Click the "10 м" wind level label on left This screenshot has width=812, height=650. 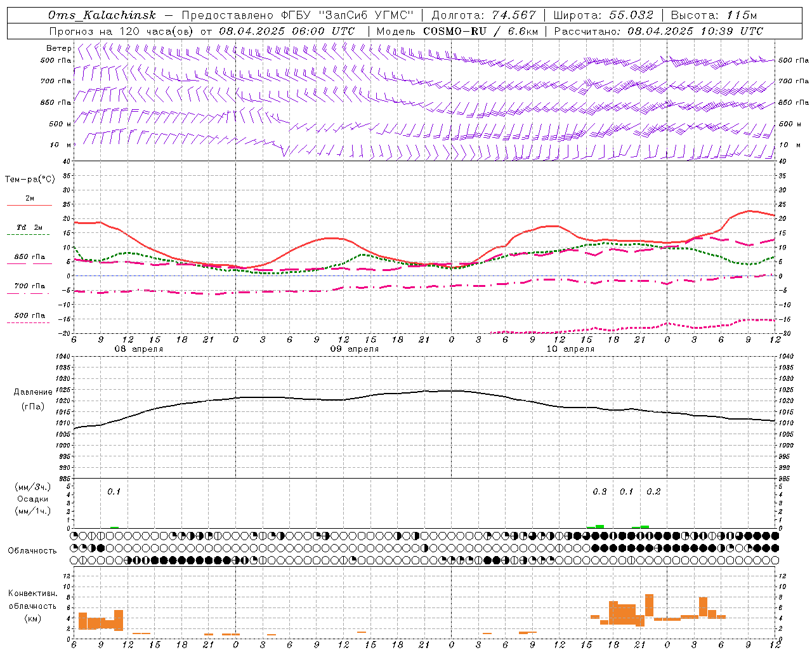pos(60,145)
